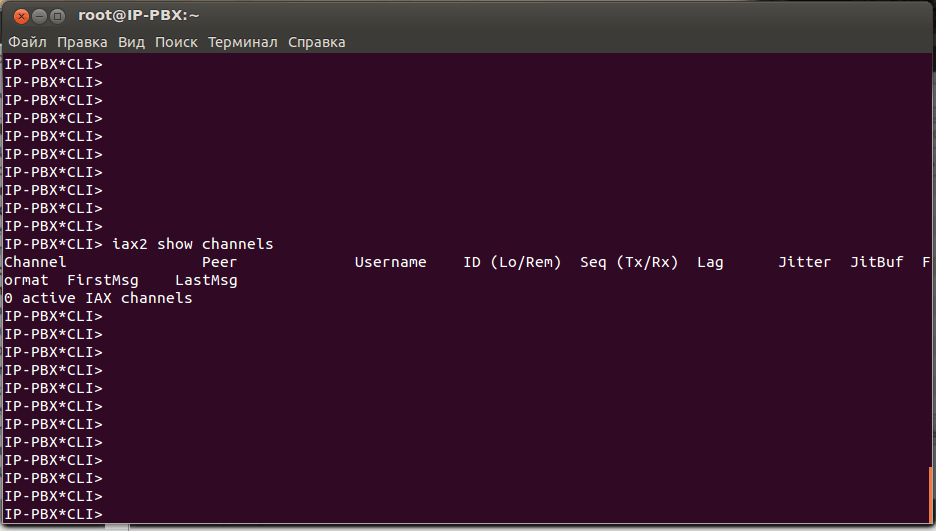Click the LastMsg column header text
The height and width of the screenshot is (531, 936).
(x=206, y=280)
